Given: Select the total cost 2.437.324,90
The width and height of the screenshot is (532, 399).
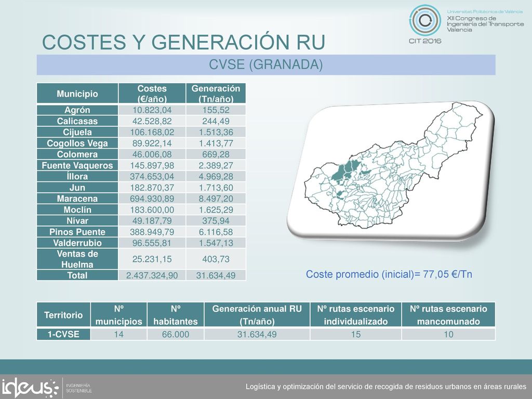Looking at the screenshot, I should click(152, 275).
